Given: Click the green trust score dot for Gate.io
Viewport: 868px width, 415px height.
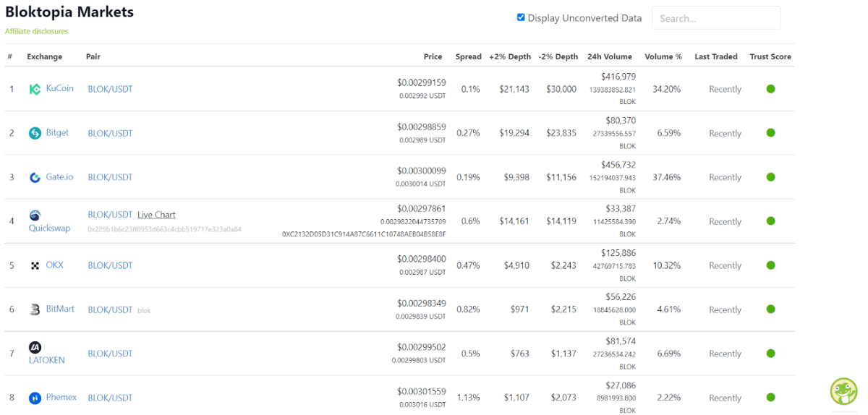Looking at the screenshot, I should tap(770, 177).
